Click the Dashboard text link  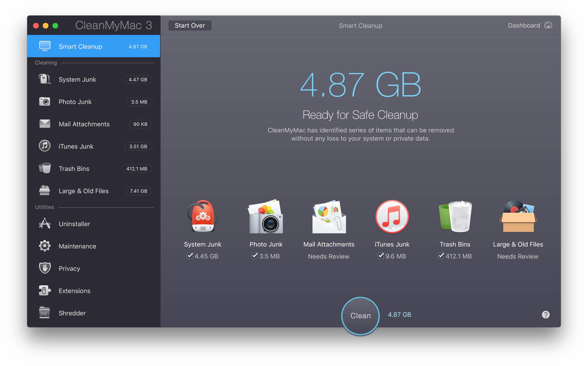pyautogui.click(x=524, y=25)
